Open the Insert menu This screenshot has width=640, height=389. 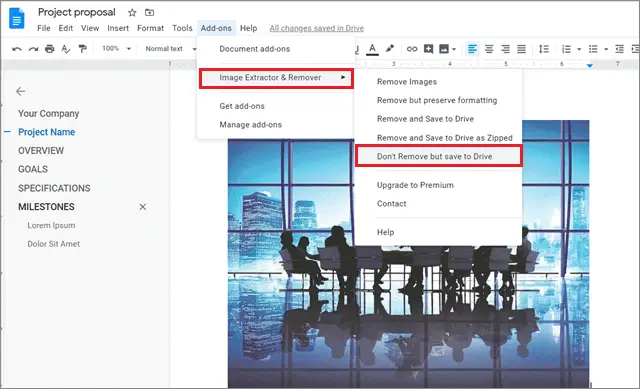click(x=118, y=28)
